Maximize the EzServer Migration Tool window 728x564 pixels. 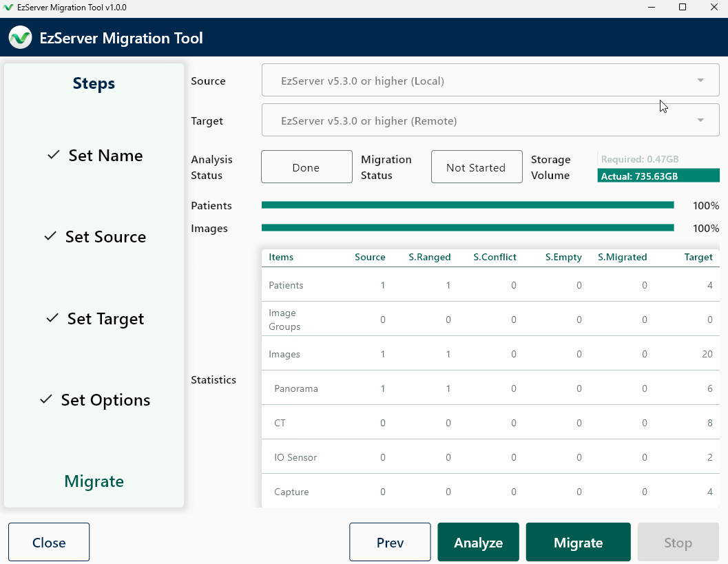coord(683,7)
